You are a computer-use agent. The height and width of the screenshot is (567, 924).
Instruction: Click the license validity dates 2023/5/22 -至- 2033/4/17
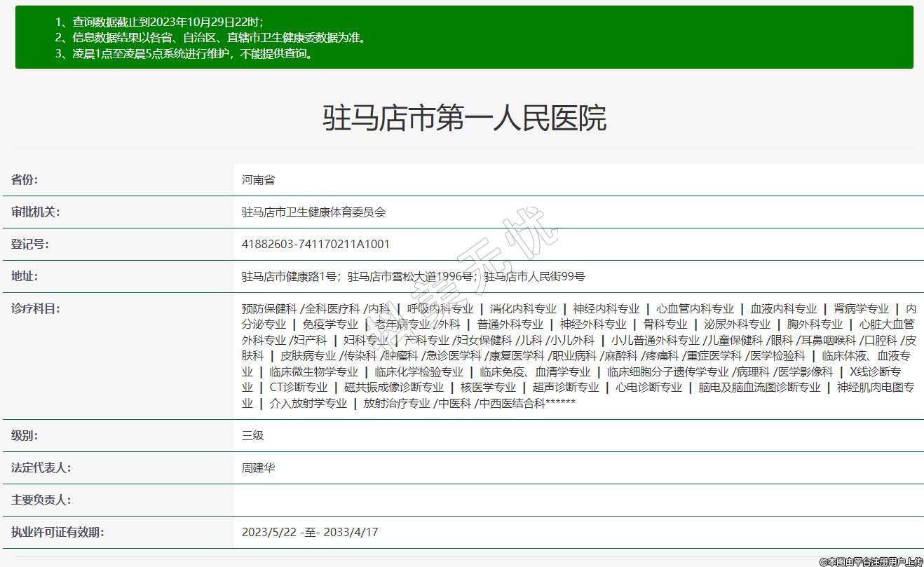[x=310, y=533]
